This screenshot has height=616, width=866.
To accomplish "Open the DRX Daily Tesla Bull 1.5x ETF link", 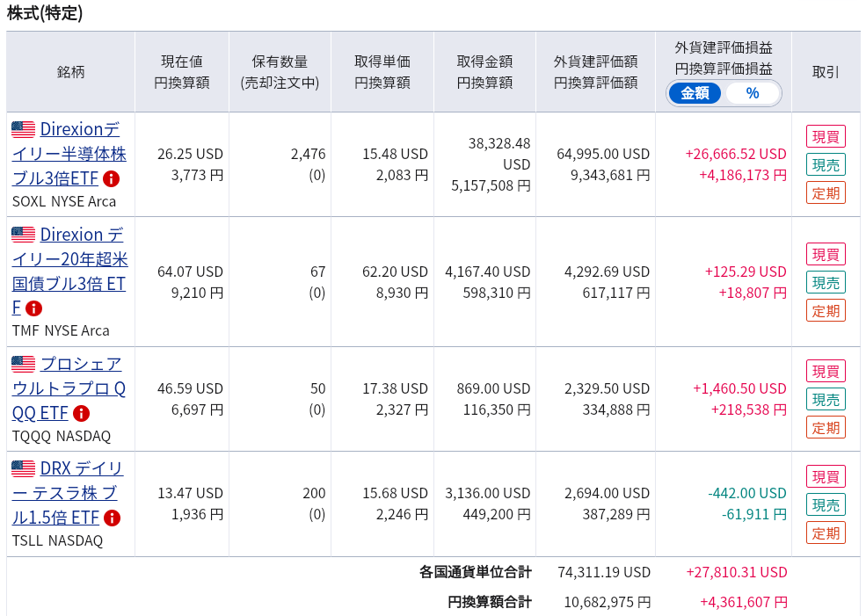I will [x=68, y=493].
